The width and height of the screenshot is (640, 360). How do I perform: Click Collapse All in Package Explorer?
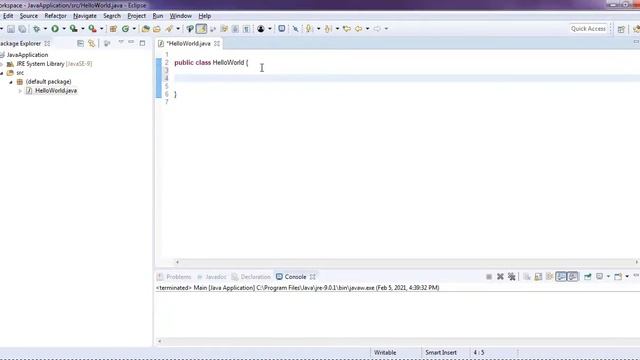(x=80, y=43)
